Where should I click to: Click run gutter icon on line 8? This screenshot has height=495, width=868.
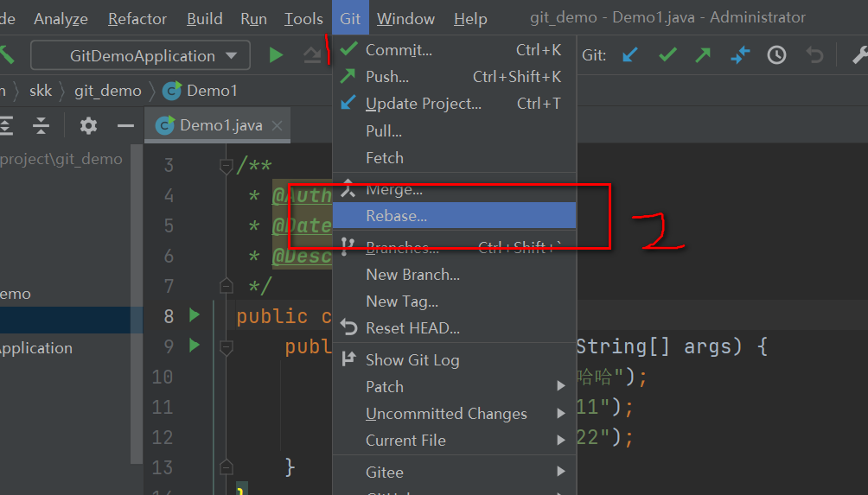[195, 315]
